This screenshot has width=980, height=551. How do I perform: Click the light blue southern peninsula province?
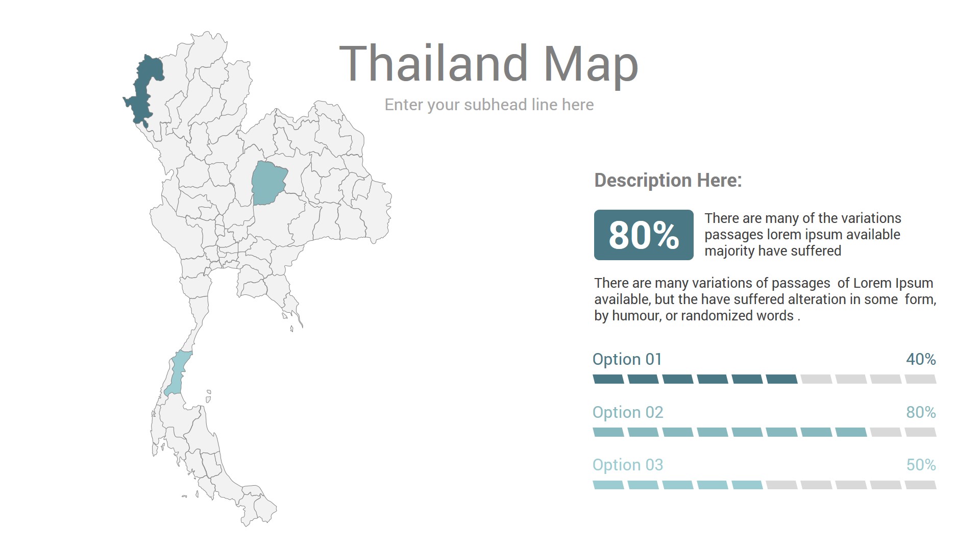pyautogui.click(x=178, y=372)
